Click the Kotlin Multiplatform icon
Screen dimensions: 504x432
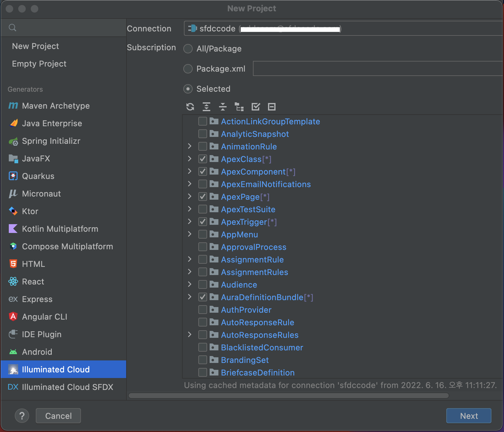[13, 229]
